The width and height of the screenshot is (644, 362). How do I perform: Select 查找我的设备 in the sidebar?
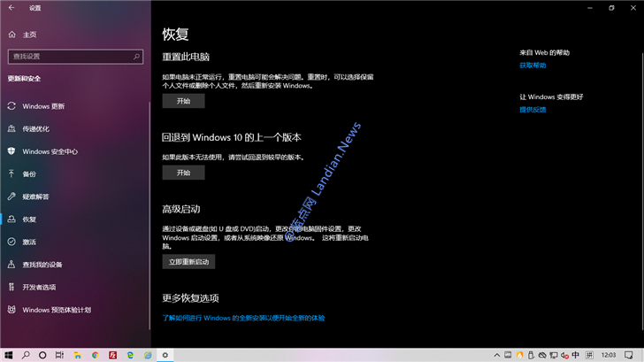[x=42, y=265]
